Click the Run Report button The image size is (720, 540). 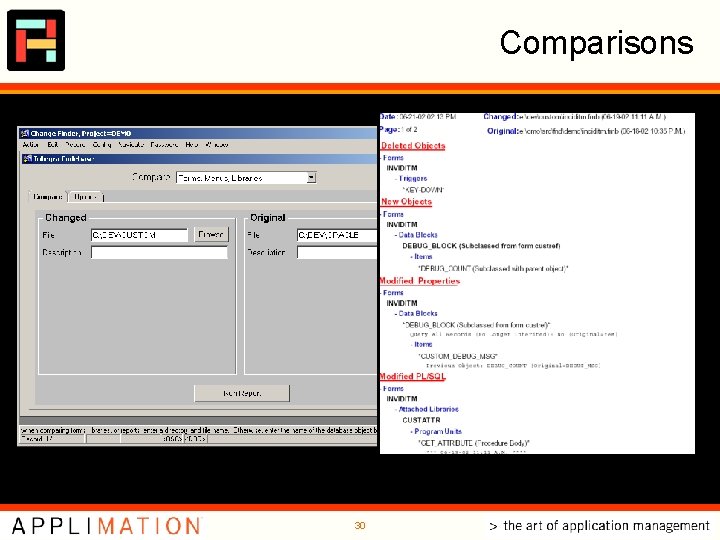click(x=242, y=393)
